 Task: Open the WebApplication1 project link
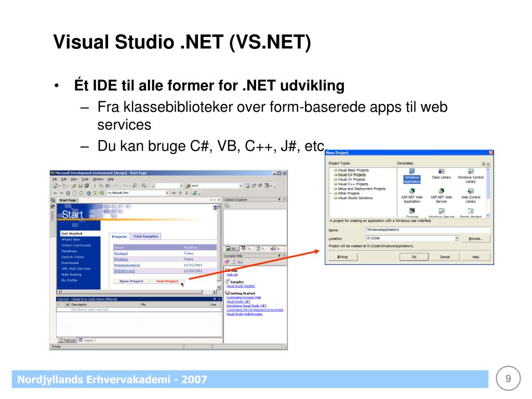[127, 265]
